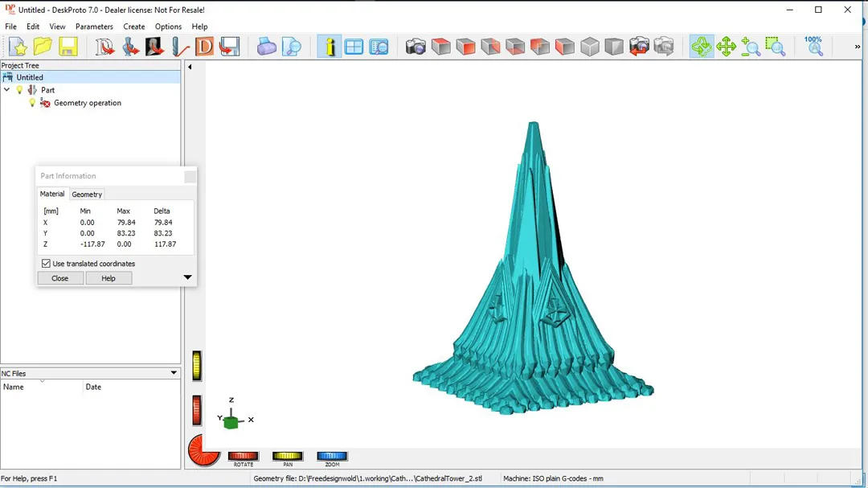Click the Print icon
The image size is (868, 488).
point(266,47)
